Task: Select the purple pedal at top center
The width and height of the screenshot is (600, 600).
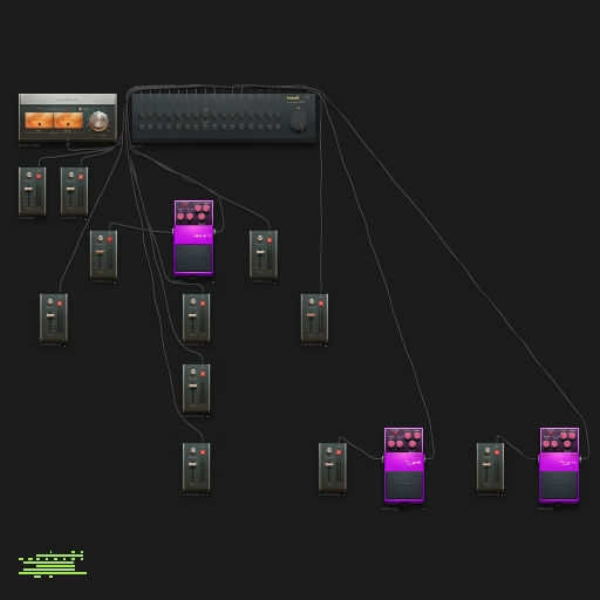Action: tap(194, 237)
